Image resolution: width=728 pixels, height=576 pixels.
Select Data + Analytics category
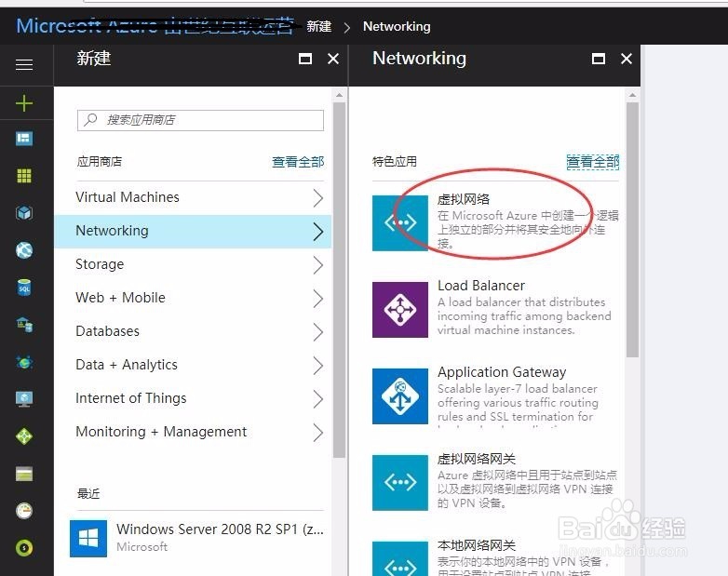pos(193,366)
